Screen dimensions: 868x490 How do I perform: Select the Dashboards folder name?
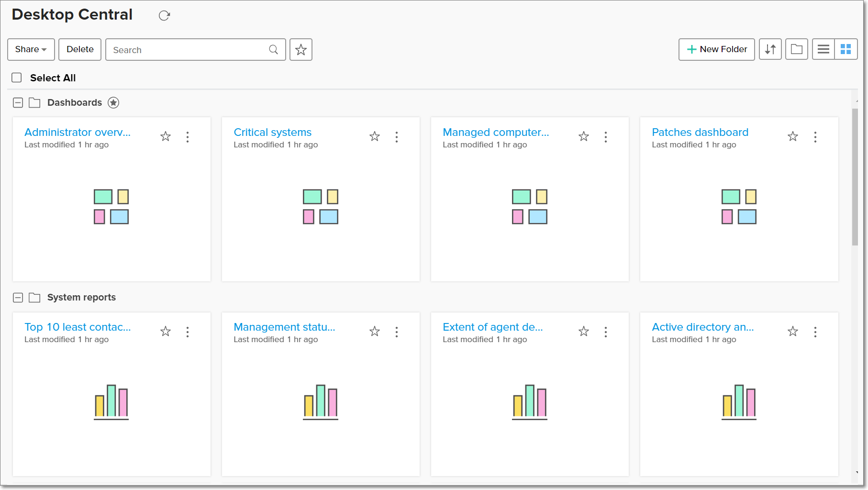[x=75, y=103]
